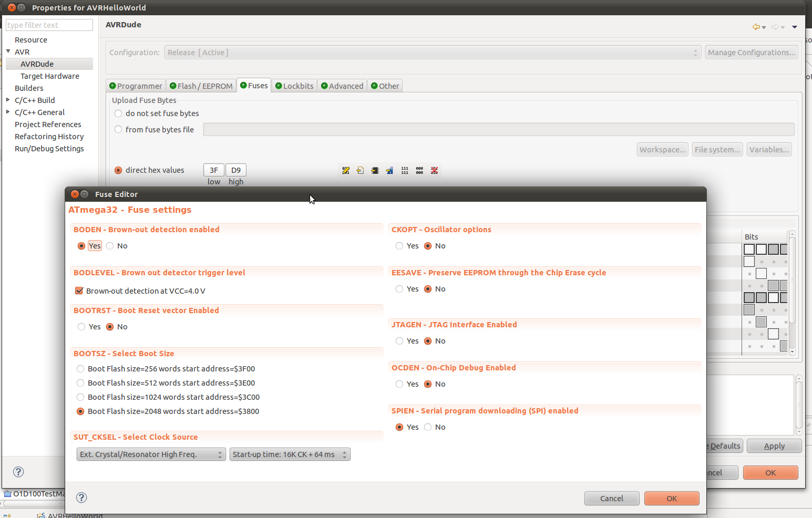Select 'direct hex values' radio button
Image resolution: width=812 pixels, height=518 pixels.
click(x=118, y=170)
